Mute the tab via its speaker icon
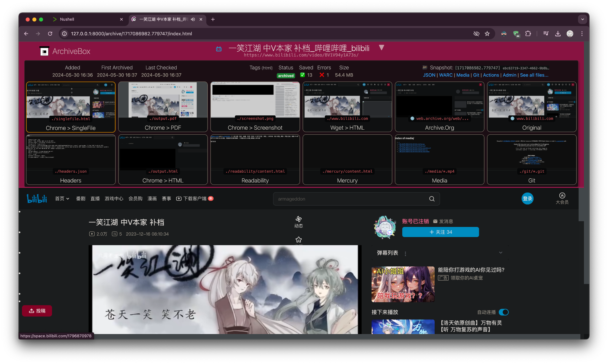This screenshot has height=364, width=608. click(193, 19)
